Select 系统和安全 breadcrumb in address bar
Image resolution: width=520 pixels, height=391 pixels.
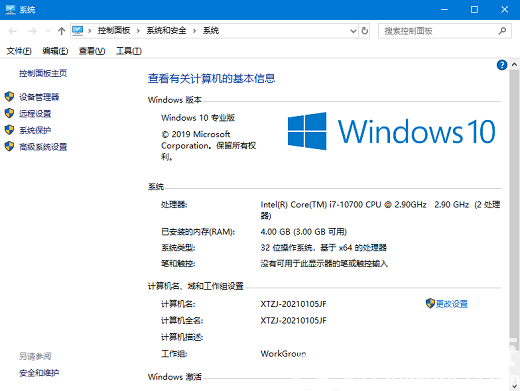[x=166, y=31]
